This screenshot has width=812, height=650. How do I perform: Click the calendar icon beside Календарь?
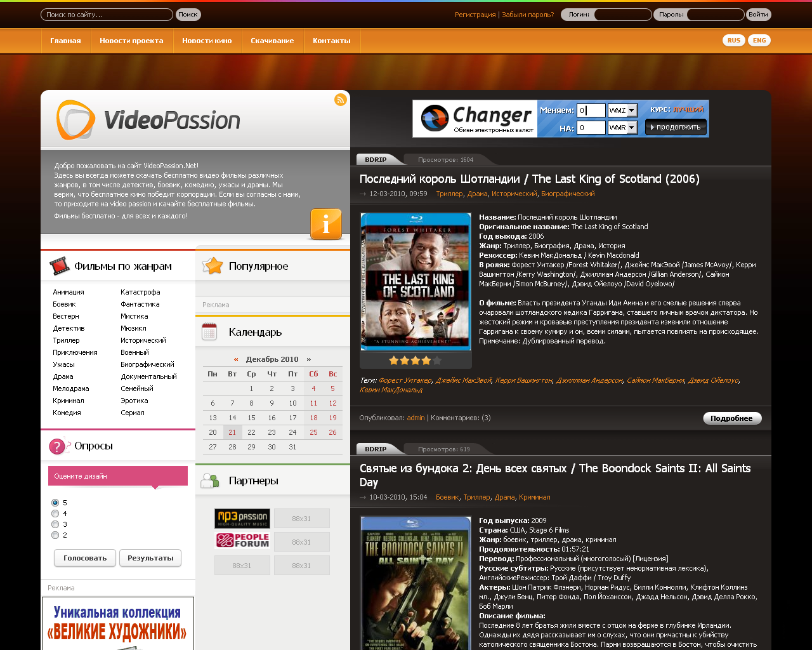209,332
